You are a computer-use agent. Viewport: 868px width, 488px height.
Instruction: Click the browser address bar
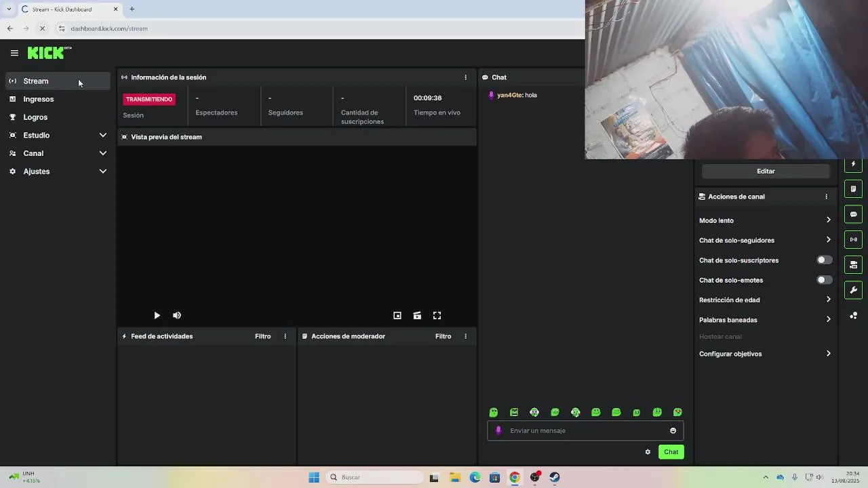319,28
